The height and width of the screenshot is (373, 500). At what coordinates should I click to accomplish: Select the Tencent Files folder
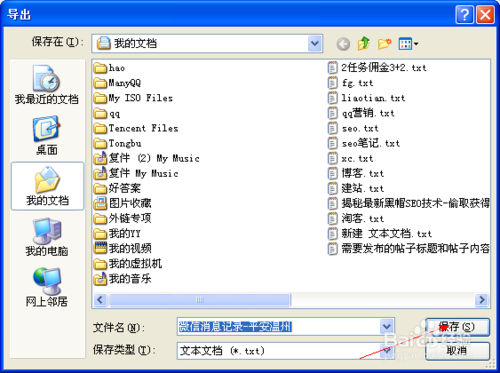[x=136, y=128]
